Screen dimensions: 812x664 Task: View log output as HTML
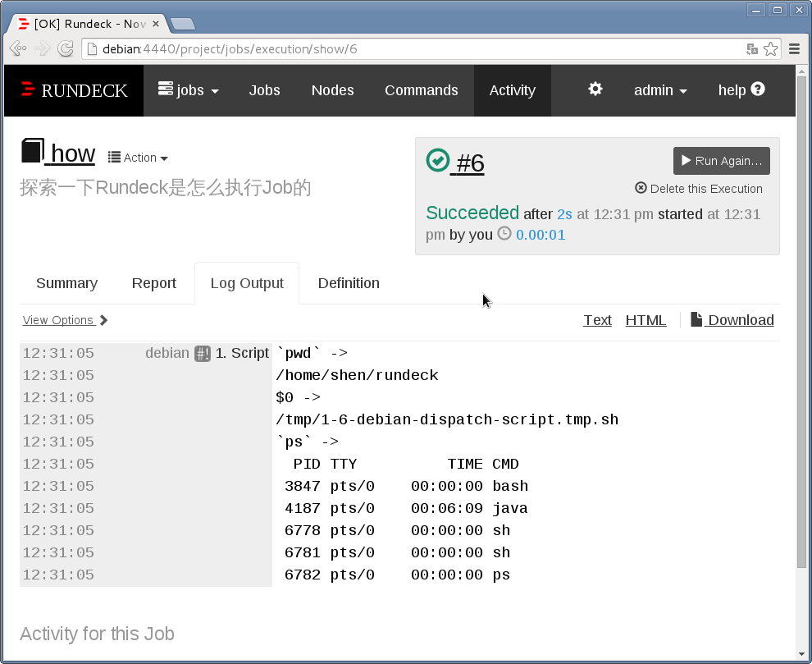pos(645,320)
